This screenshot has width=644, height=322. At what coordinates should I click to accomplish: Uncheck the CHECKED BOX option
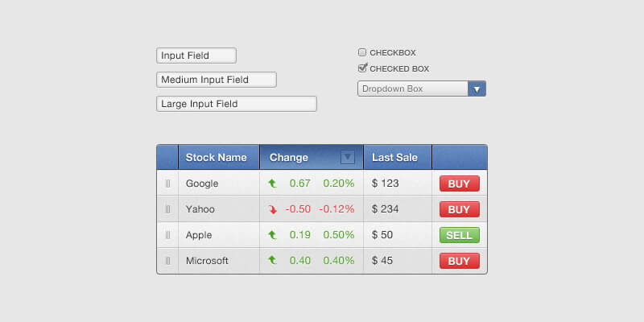pos(362,68)
